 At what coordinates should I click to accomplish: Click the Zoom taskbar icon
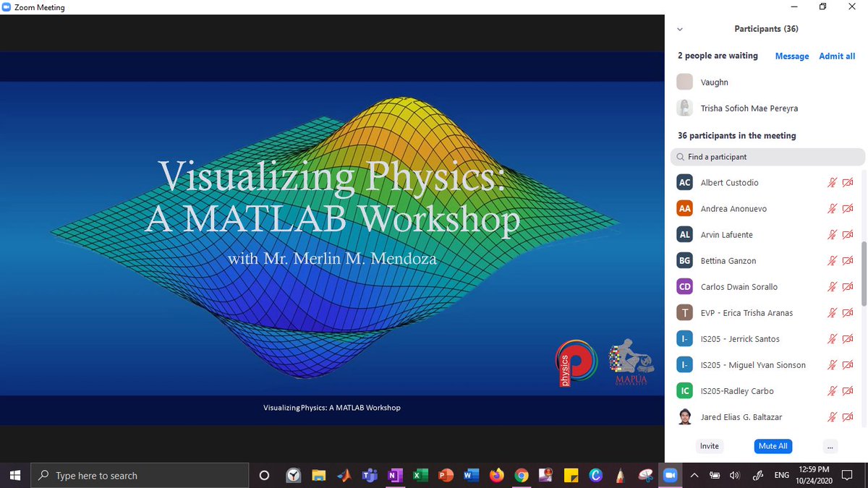coord(669,475)
